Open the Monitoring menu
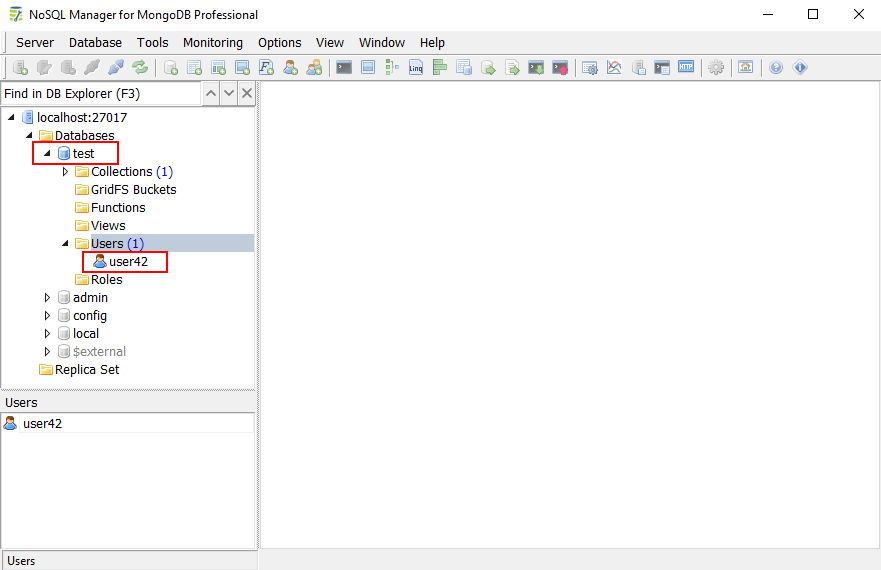 click(212, 43)
